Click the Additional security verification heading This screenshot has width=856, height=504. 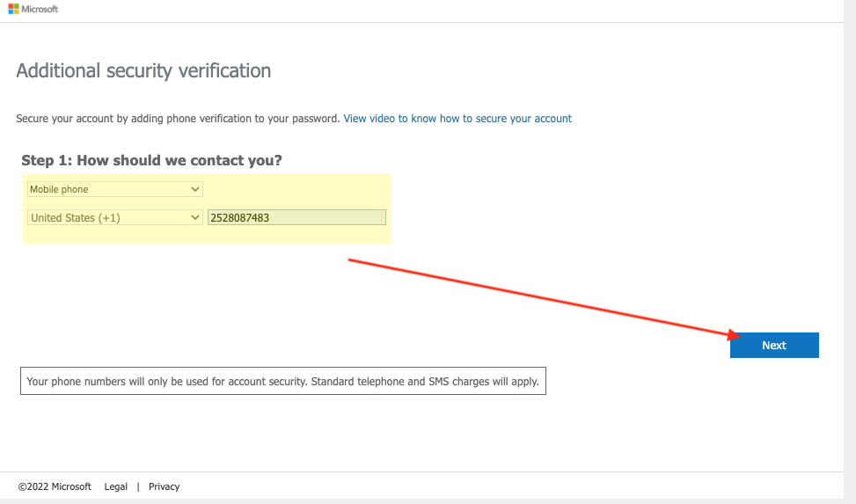pyautogui.click(x=143, y=71)
